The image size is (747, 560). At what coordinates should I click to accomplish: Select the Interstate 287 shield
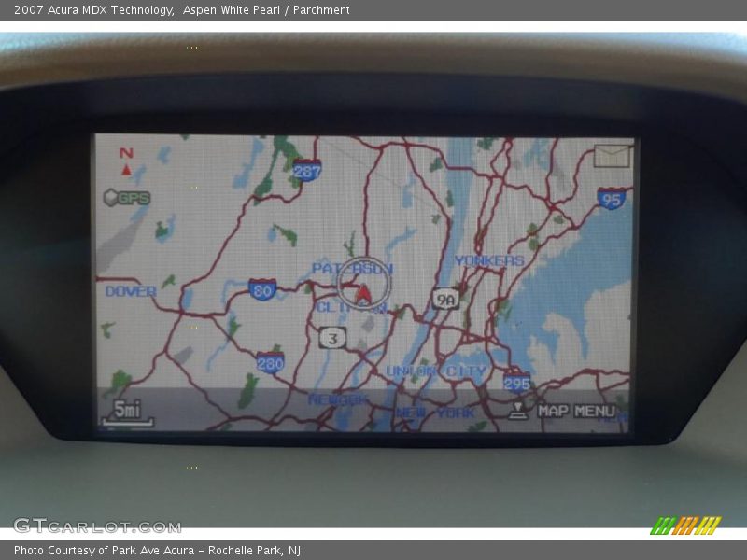[307, 170]
